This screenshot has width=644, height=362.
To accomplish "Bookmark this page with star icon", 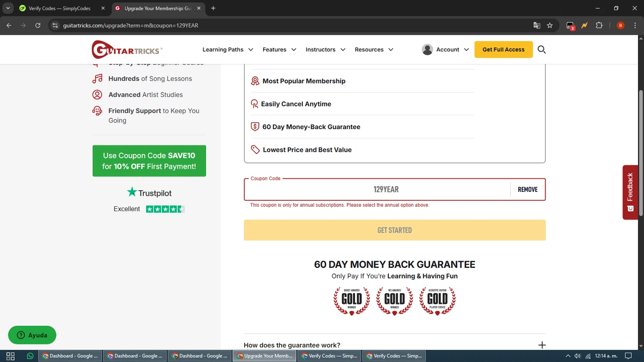I will tap(550, 25).
